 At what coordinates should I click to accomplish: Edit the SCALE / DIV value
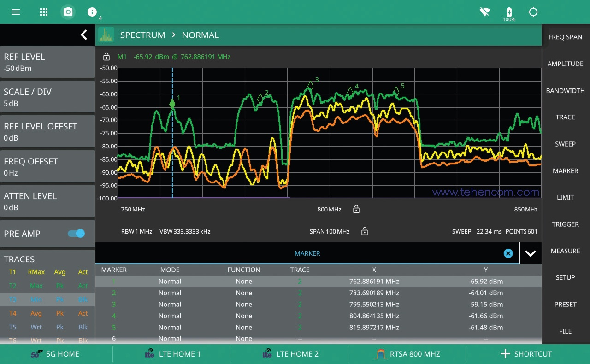pyautogui.click(x=47, y=97)
